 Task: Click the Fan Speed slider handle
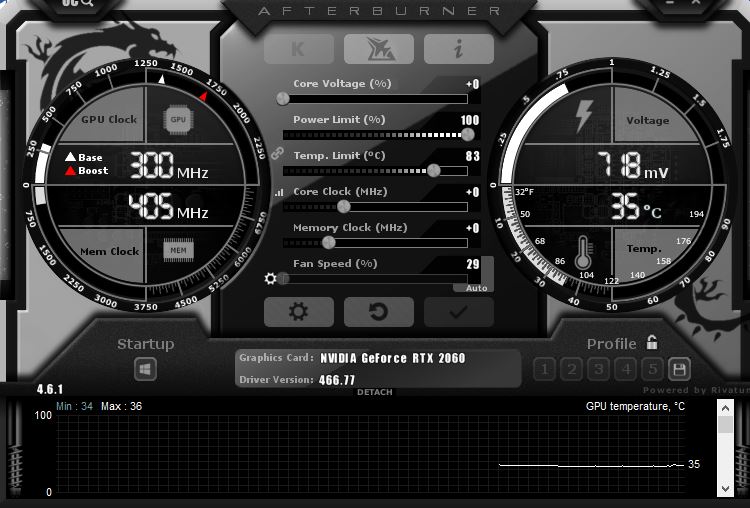pyautogui.click(x=283, y=278)
